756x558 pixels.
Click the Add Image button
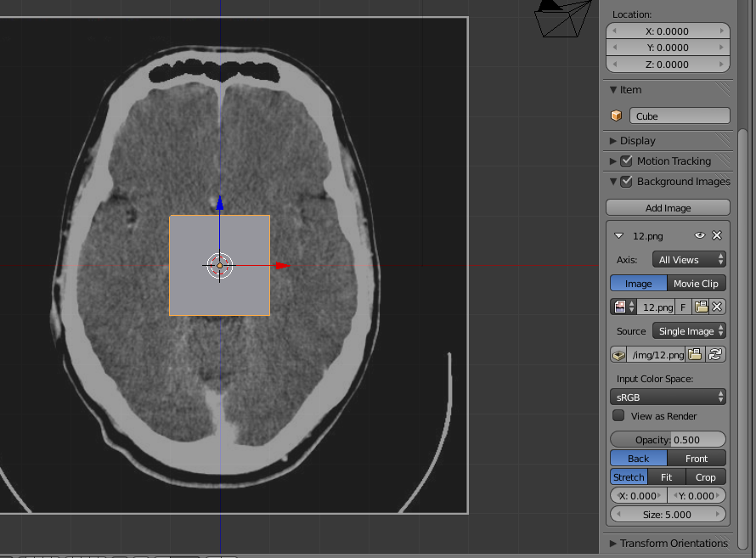[x=668, y=207]
